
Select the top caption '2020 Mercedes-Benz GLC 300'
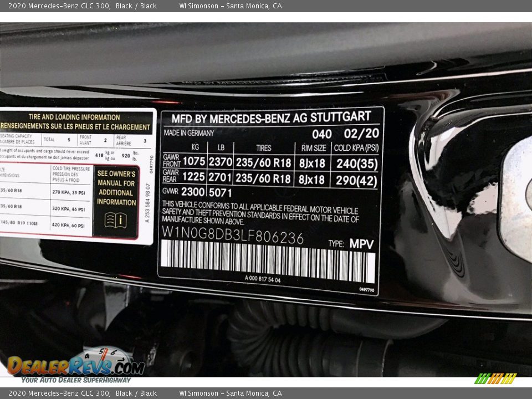[59, 6]
